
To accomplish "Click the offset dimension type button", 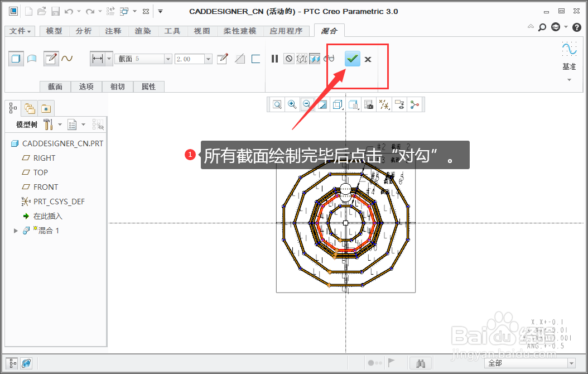I will [98, 59].
